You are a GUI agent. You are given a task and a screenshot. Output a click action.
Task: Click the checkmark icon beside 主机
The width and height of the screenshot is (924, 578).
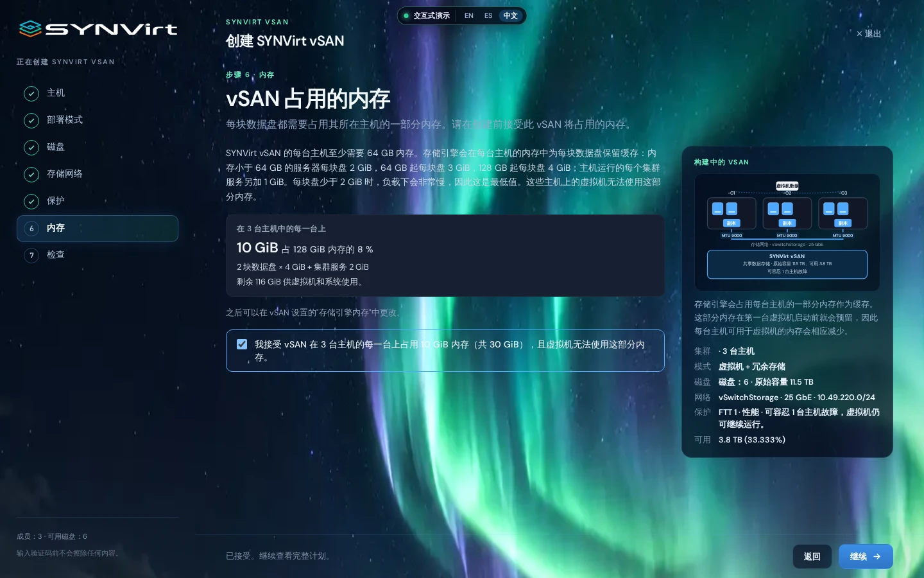point(31,94)
